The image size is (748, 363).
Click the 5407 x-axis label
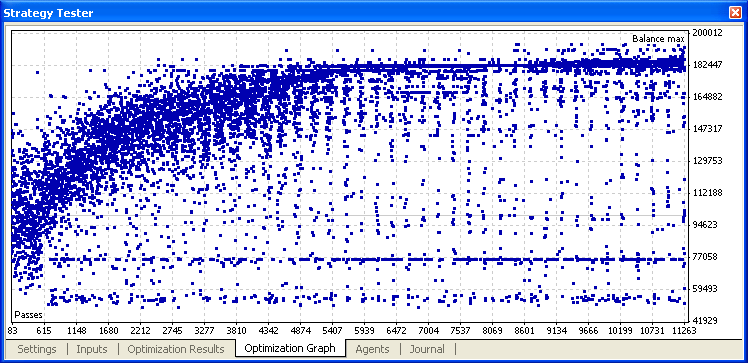[332, 331]
